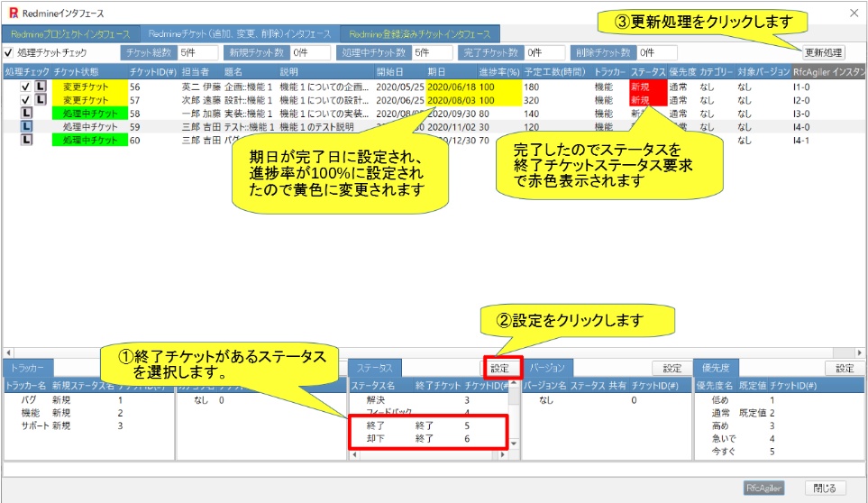
Task: Select the 解決 row in status list
Action: pyautogui.click(x=428, y=399)
